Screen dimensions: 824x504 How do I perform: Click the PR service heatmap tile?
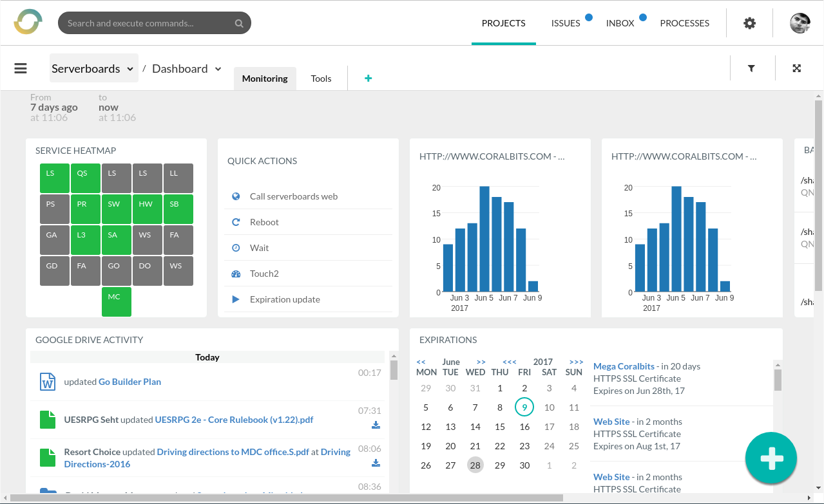[86, 209]
